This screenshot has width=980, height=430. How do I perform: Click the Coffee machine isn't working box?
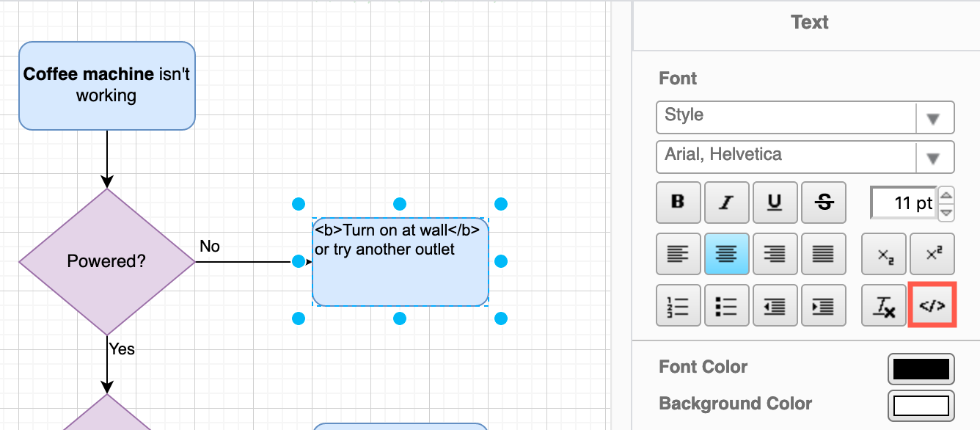pos(106,84)
